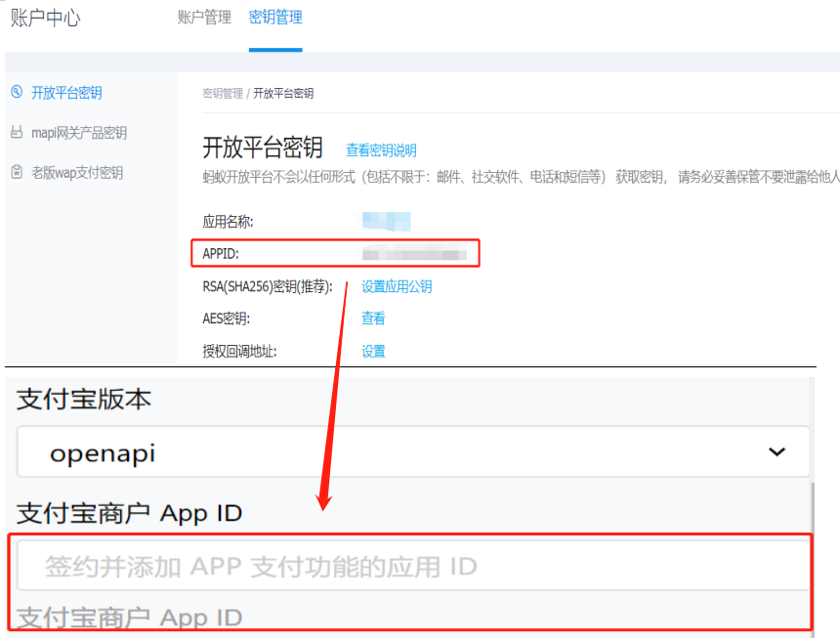Click the APPID: label
The width and height of the screenshot is (840, 638).
click(220, 253)
